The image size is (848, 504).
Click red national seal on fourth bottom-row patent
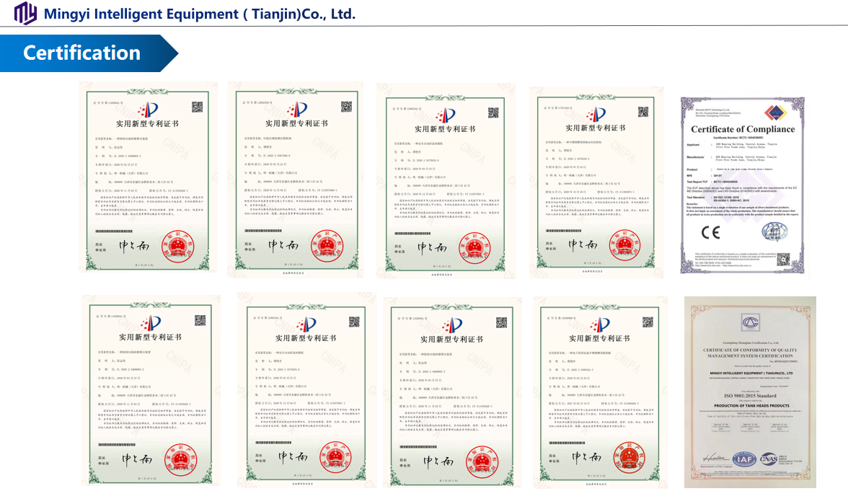pos(629,457)
